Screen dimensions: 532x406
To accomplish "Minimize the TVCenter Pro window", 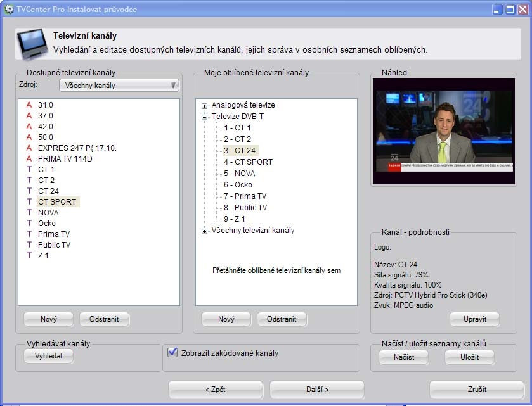I will tap(498, 10).
